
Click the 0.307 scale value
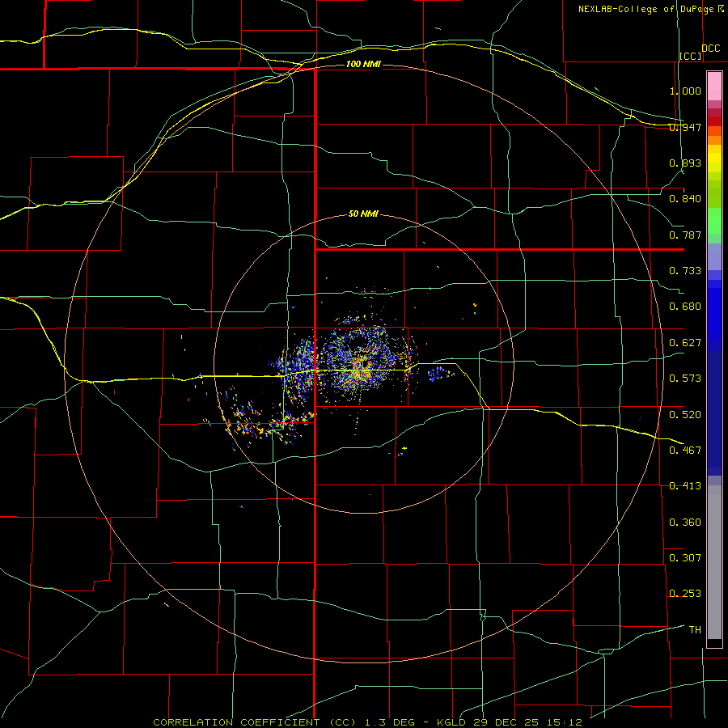(x=685, y=558)
